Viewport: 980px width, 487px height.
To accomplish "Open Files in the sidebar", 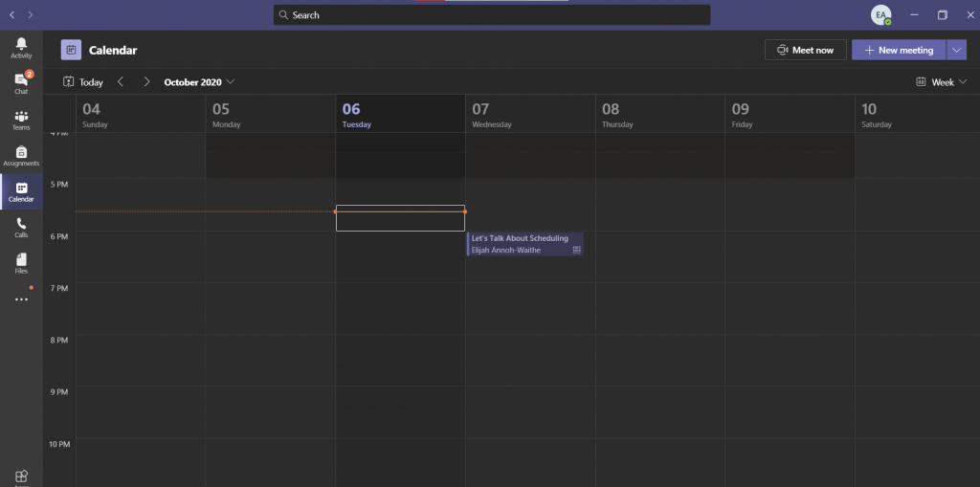I will 21,263.
